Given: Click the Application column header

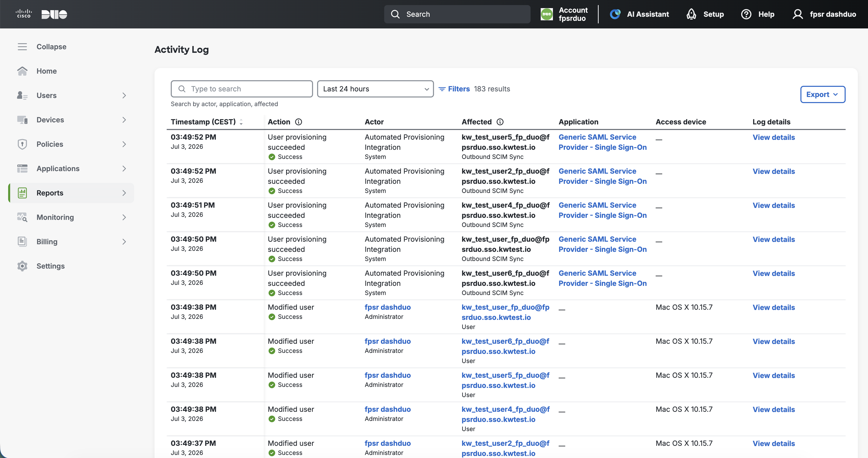Looking at the screenshot, I should 578,122.
